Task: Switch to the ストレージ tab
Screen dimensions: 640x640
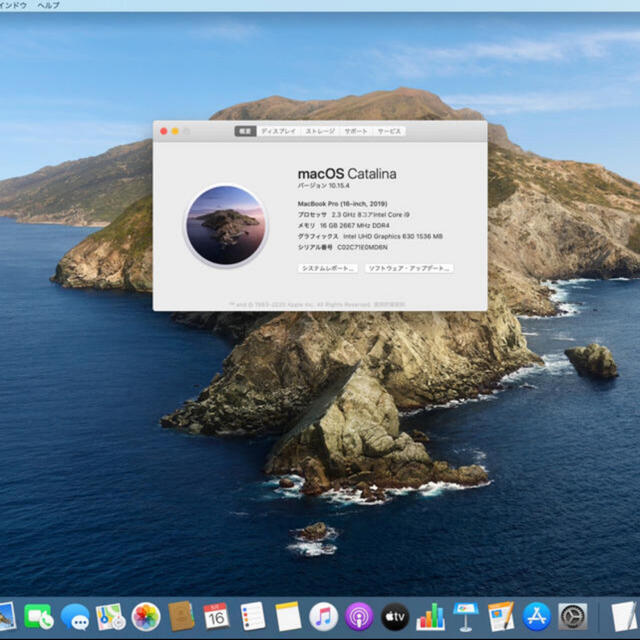Action: click(x=320, y=131)
